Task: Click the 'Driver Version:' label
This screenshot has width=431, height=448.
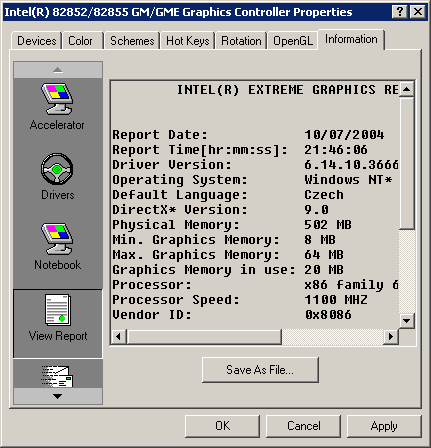Action: (x=172, y=165)
